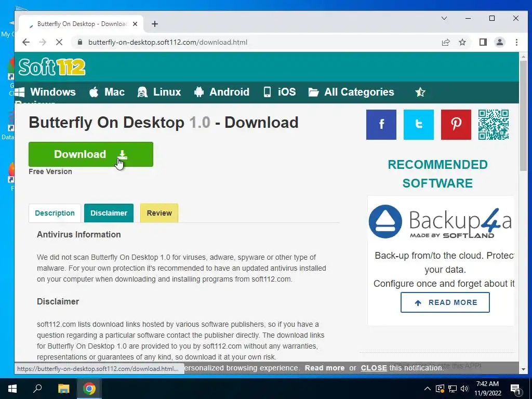Image resolution: width=532 pixels, height=399 pixels.
Task: Click the 'RECOMMENDED SOFTWARE' heading
Action: (437, 174)
